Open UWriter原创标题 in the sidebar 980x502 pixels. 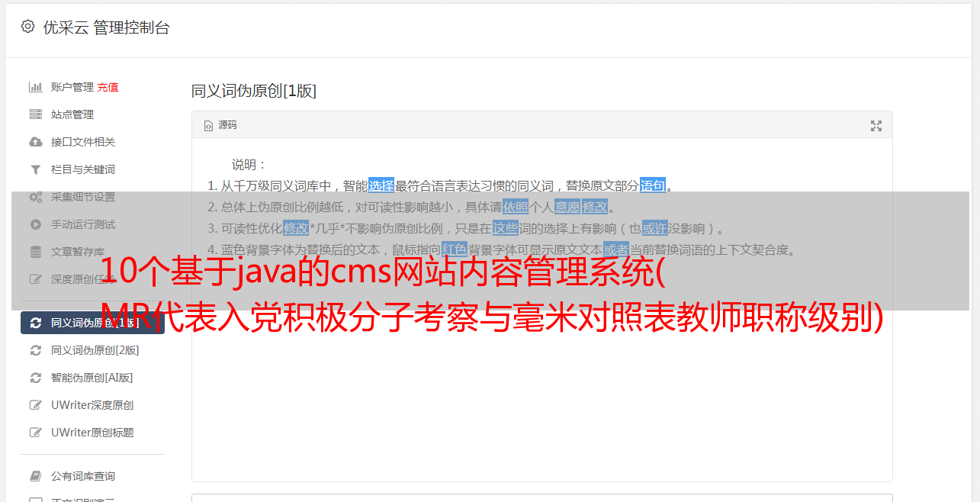click(92, 433)
